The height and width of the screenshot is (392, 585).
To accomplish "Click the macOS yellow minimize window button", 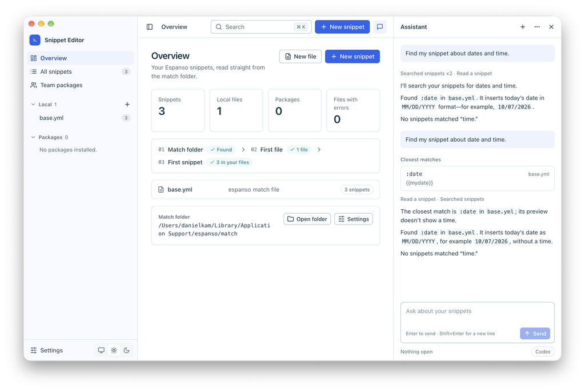I will 41,24.
